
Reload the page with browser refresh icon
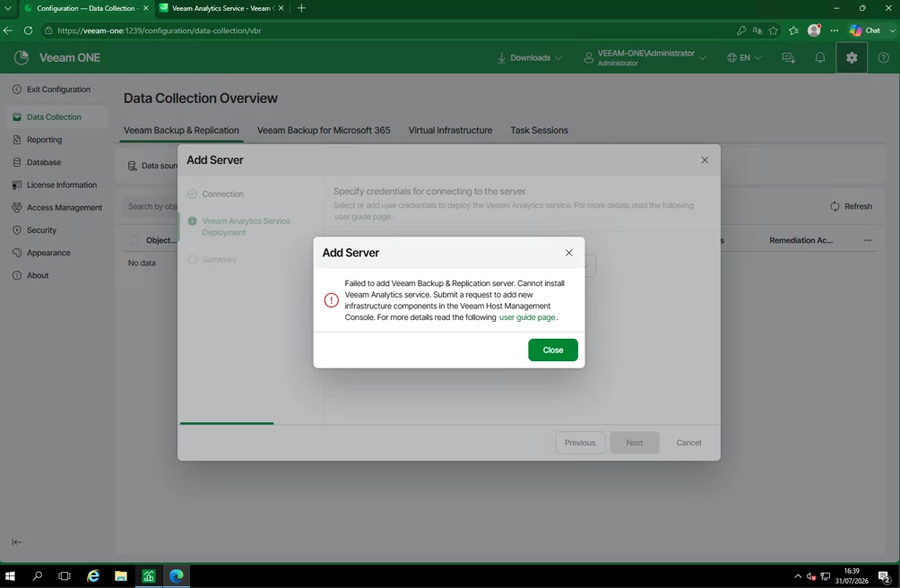28,30
